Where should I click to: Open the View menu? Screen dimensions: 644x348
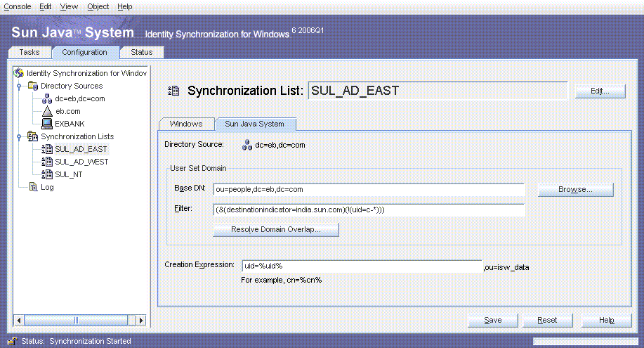coord(69,6)
